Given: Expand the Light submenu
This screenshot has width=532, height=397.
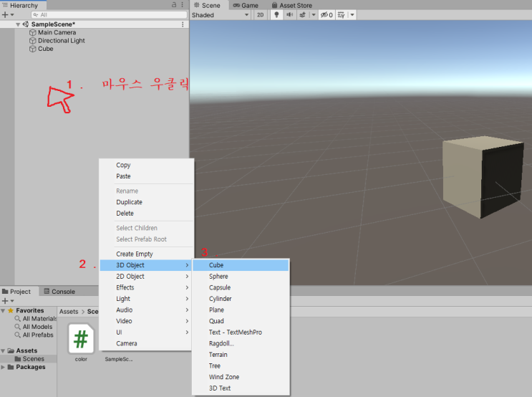Looking at the screenshot, I should coord(147,299).
